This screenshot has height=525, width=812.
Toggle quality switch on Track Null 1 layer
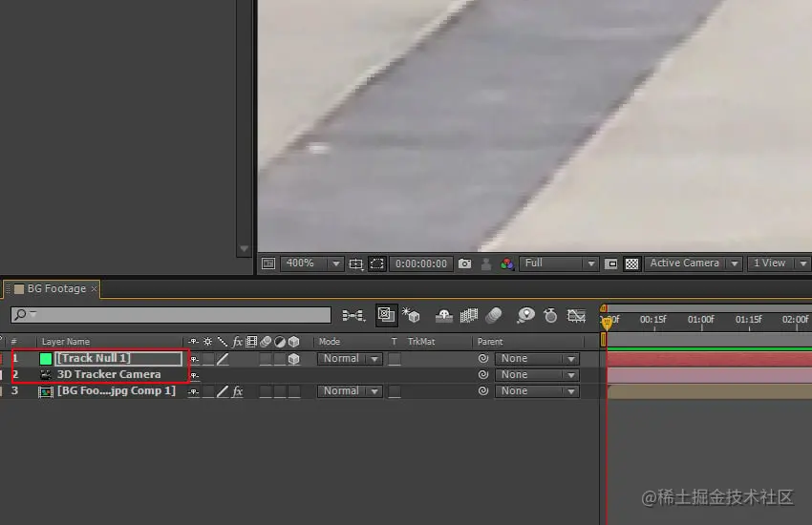[x=223, y=359]
